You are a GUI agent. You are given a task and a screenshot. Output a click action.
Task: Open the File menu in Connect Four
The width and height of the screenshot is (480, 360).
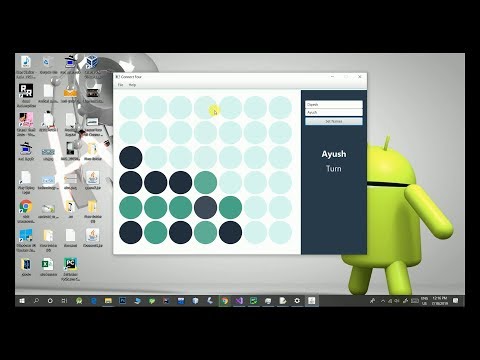click(x=120, y=85)
